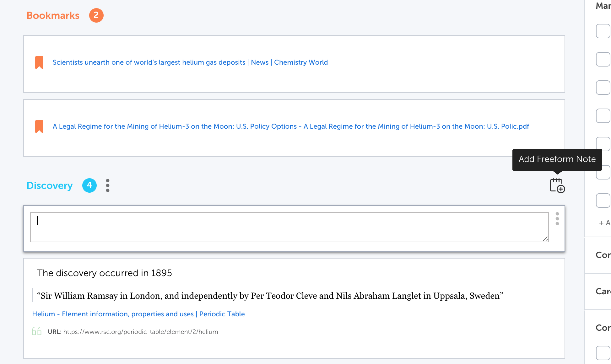Screen dimensions: 611x364
Task: Click the Bookmarks section heading
Action: pos(53,15)
